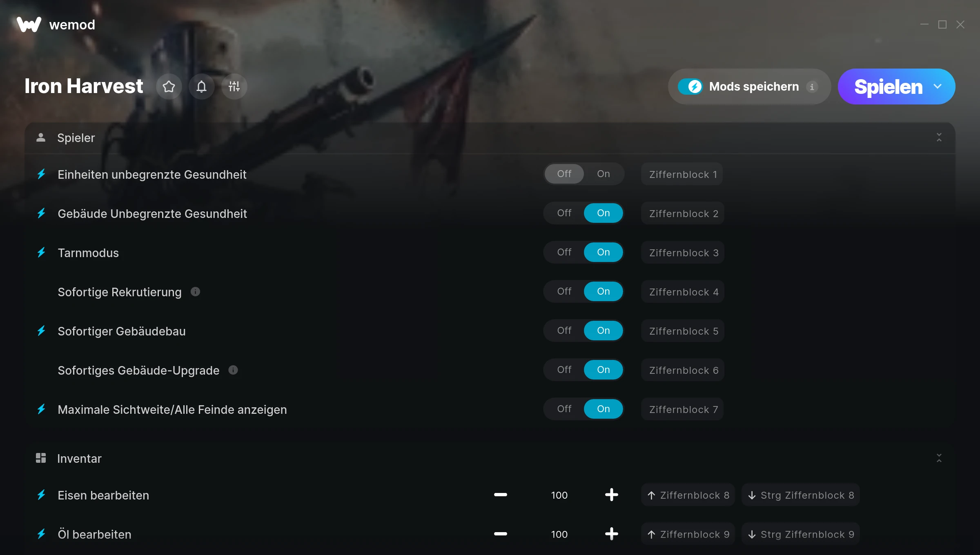Viewport: 980px width, 555px height.
Task: Click the Spielen button
Action: (x=888, y=87)
